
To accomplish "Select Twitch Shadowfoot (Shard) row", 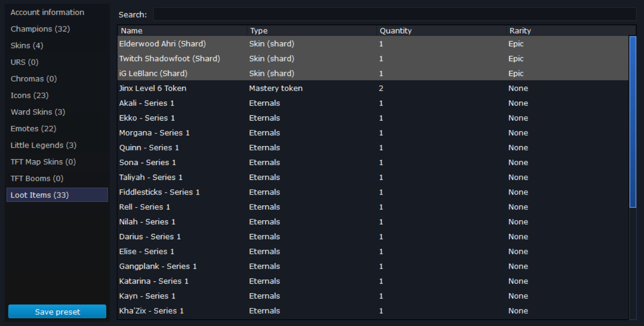I will point(373,59).
